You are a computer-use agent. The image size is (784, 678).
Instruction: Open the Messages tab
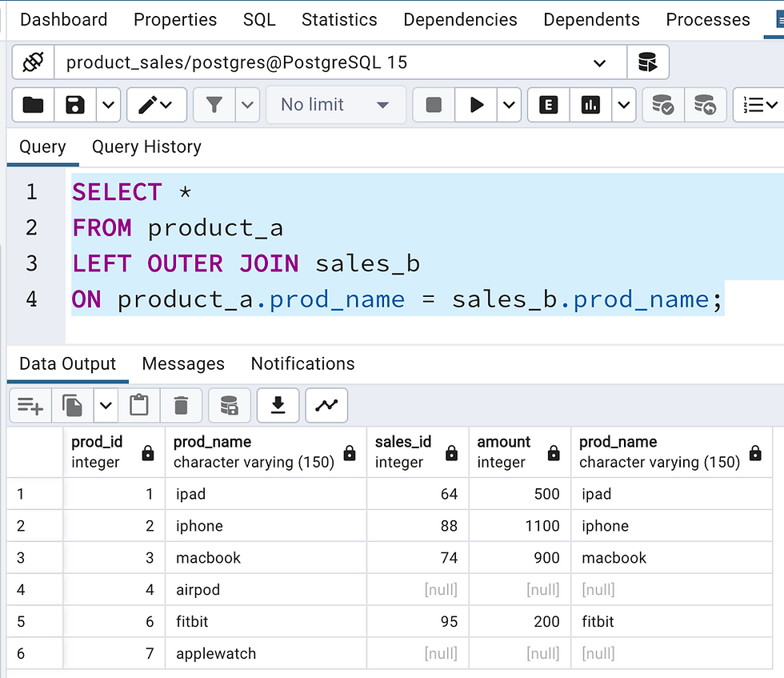tap(183, 363)
